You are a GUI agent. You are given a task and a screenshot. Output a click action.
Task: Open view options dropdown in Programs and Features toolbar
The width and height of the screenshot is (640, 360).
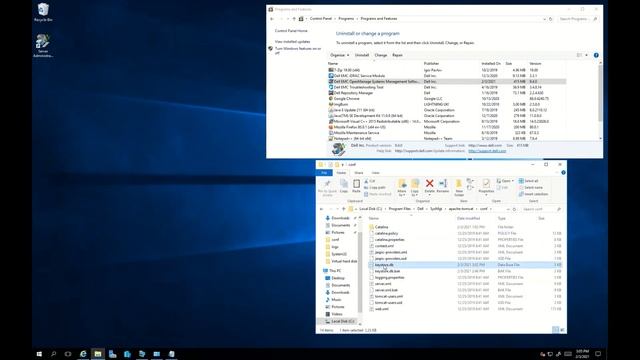click(587, 55)
